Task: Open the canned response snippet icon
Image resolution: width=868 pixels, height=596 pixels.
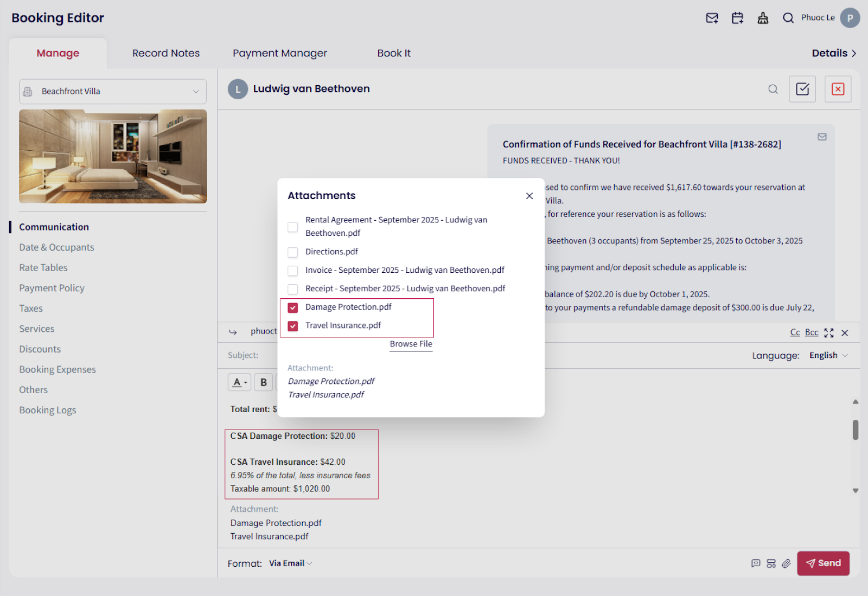Action: 756,563
